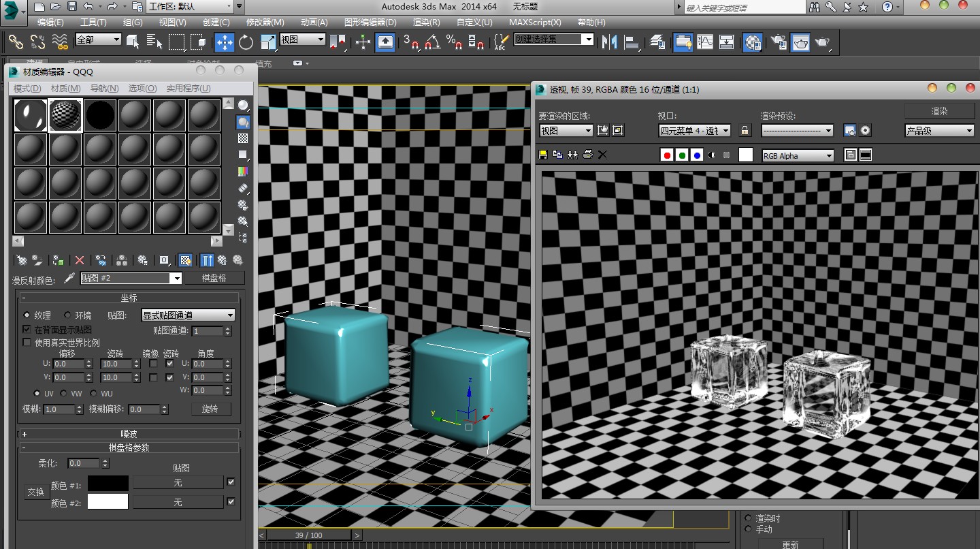Open the 产品级 render mode dropdown

coord(940,130)
